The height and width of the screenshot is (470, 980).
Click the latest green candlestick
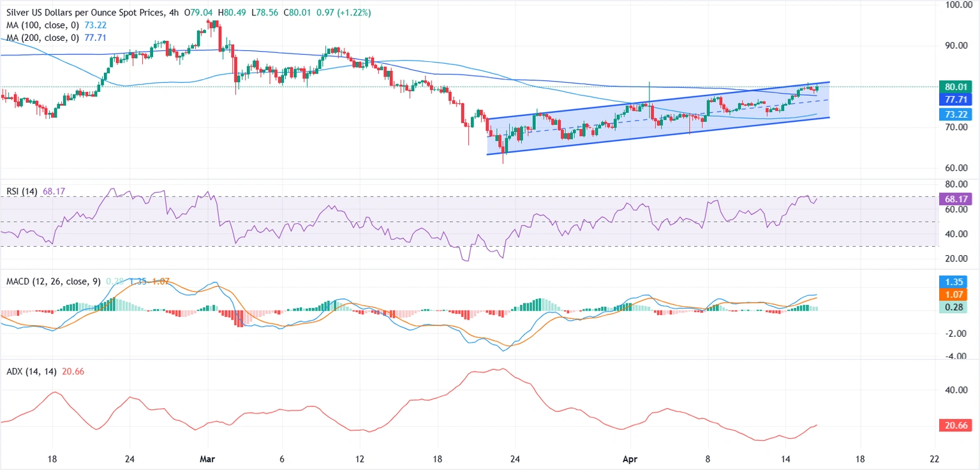(x=817, y=89)
